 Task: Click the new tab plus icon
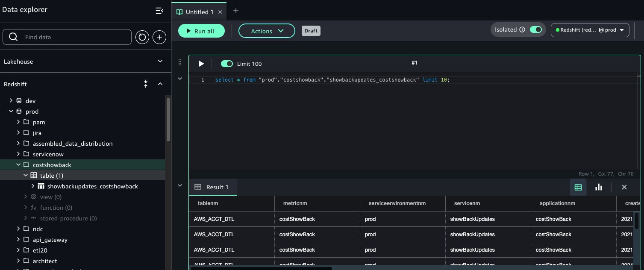pyautogui.click(x=236, y=11)
